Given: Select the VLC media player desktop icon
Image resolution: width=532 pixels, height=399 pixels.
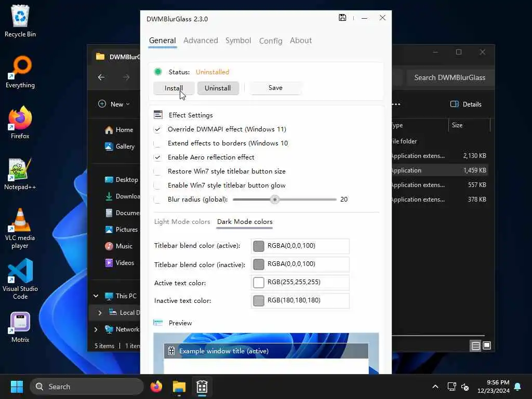Looking at the screenshot, I should click(20, 229).
